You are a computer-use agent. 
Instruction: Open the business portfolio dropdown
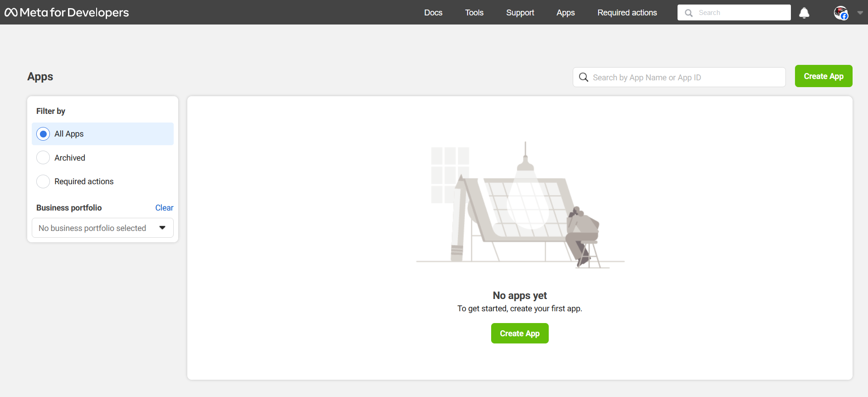102,228
